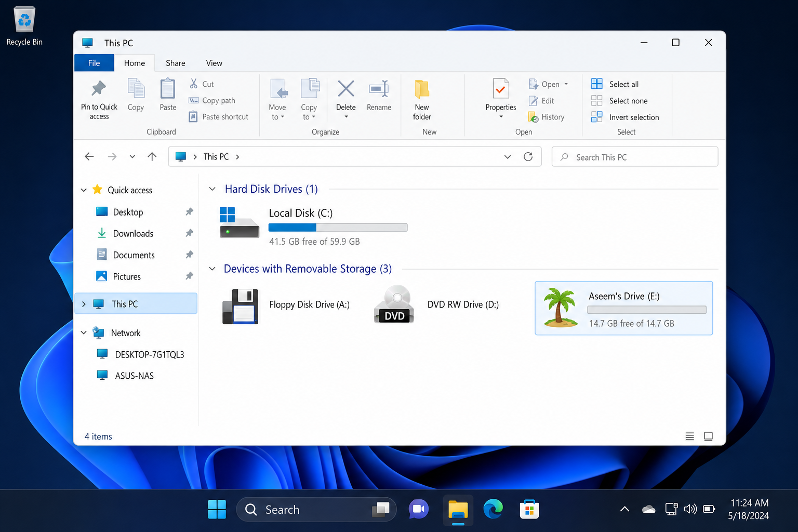Click Select none
Viewport: 798px width, 532px height.
(x=620, y=101)
